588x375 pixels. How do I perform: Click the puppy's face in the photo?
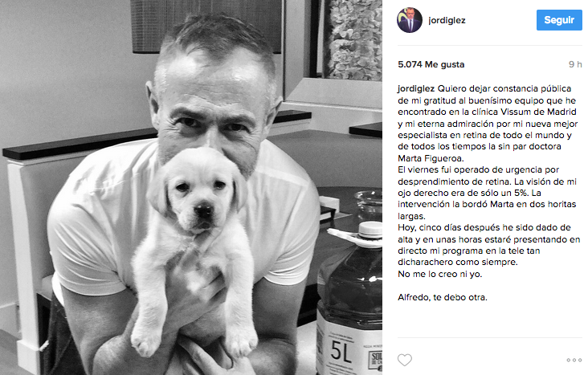point(198,197)
